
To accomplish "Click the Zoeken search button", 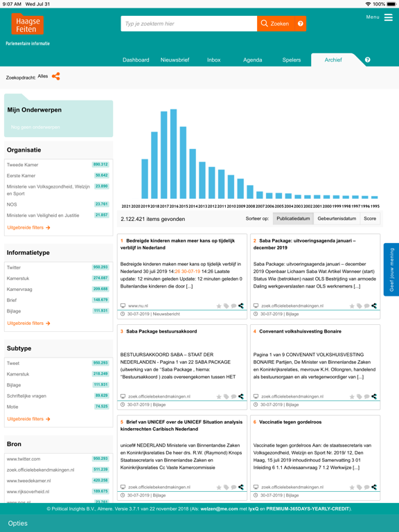I will click(x=276, y=24).
